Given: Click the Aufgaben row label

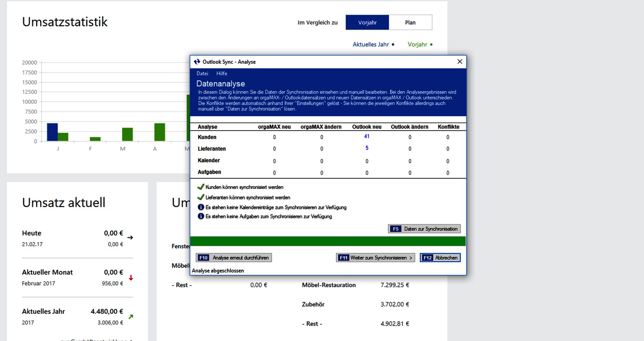Looking at the screenshot, I should coord(209,172).
